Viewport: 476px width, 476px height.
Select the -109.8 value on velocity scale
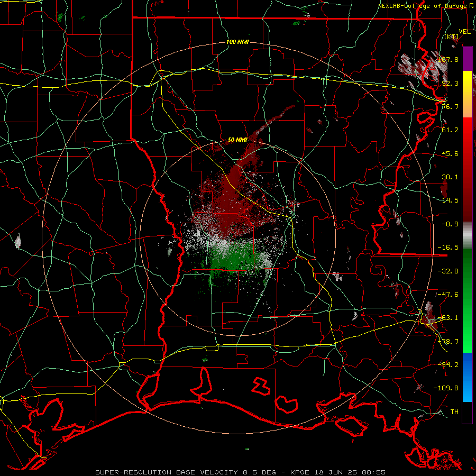(x=446, y=388)
